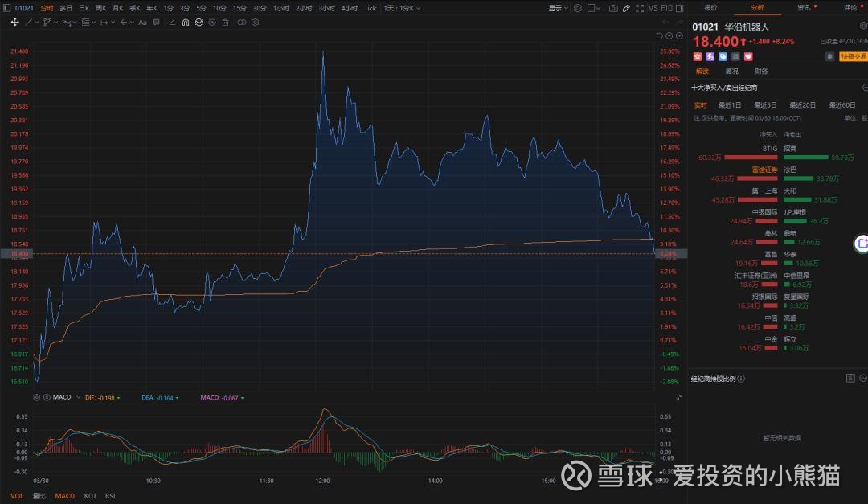Image resolution: width=868 pixels, height=504 pixels.
Task: Select the crosshair move cursor tool
Action: (x=15, y=23)
